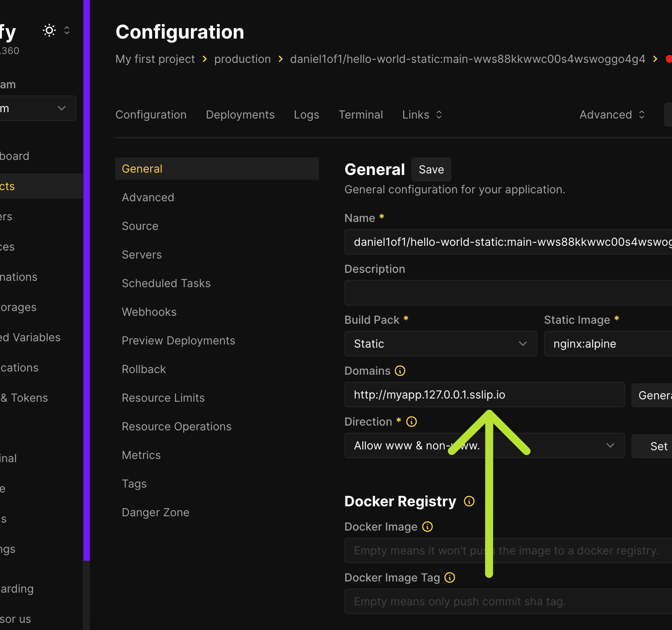Expand the theme switcher chevron arrows
This screenshot has height=630, width=672.
click(x=67, y=31)
